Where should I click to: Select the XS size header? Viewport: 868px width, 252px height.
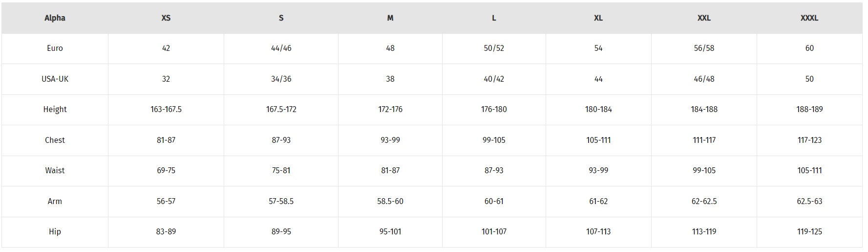coord(166,18)
